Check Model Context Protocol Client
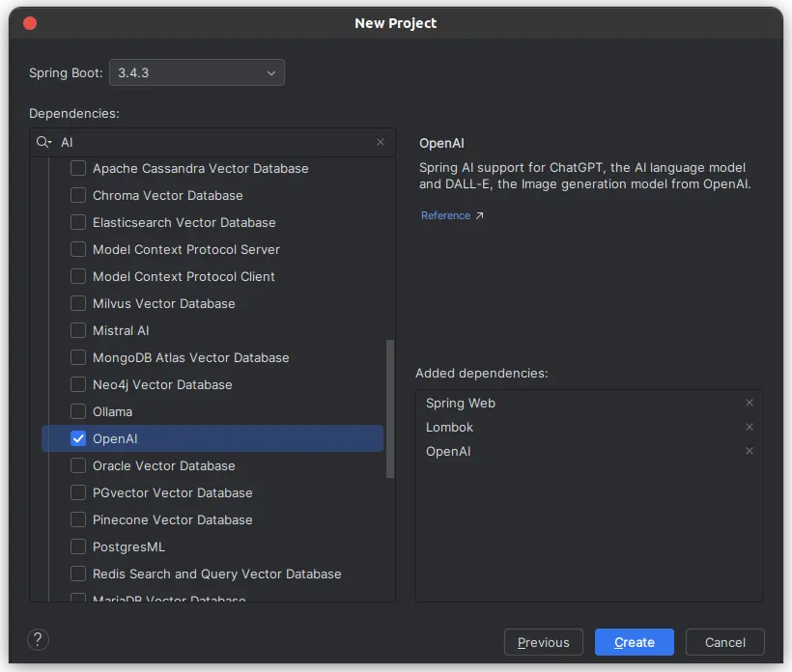 click(78, 276)
